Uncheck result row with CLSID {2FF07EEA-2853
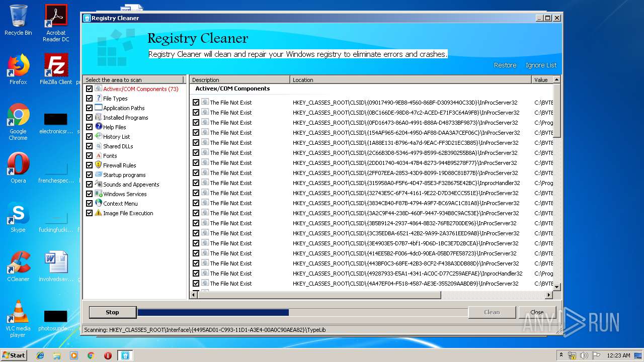Screen dimensions: 644x362 [196, 173]
